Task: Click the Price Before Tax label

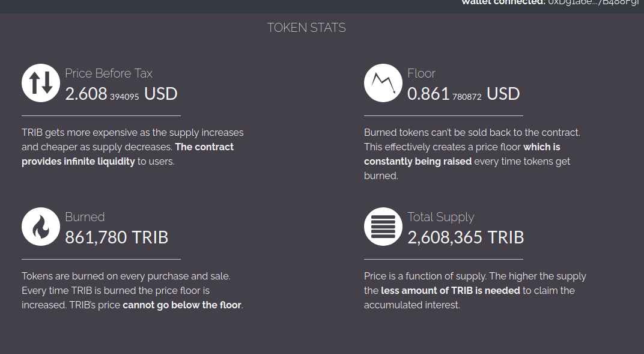Action: 109,73
